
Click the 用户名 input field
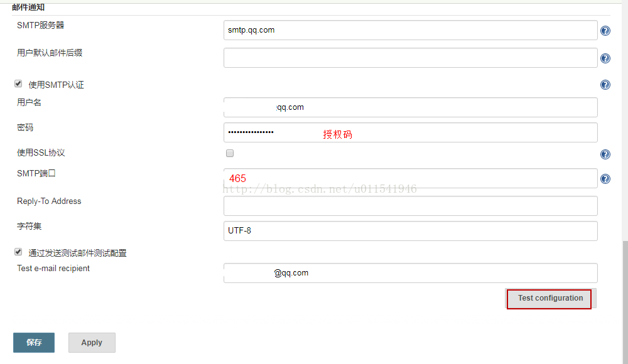(x=408, y=107)
